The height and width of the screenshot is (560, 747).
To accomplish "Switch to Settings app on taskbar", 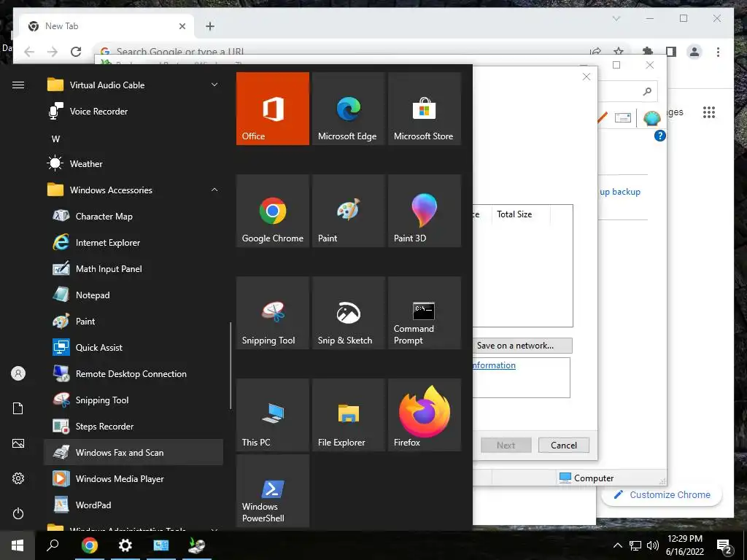I will pyautogui.click(x=125, y=545).
